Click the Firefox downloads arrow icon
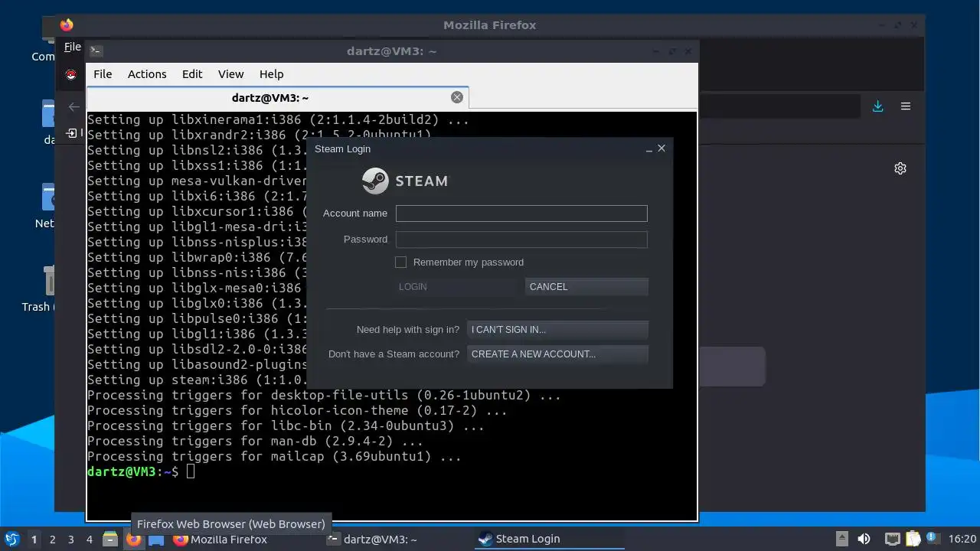This screenshot has width=980, height=551. point(878,106)
